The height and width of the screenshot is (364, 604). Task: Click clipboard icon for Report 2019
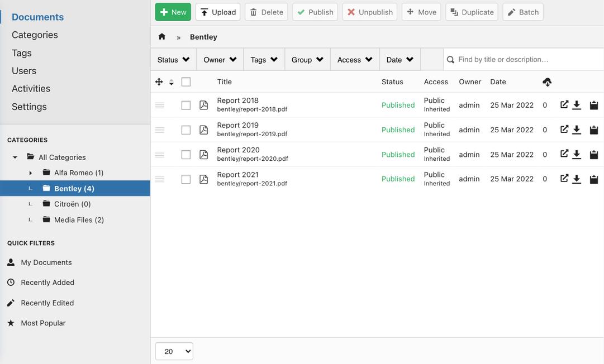(x=594, y=130)
